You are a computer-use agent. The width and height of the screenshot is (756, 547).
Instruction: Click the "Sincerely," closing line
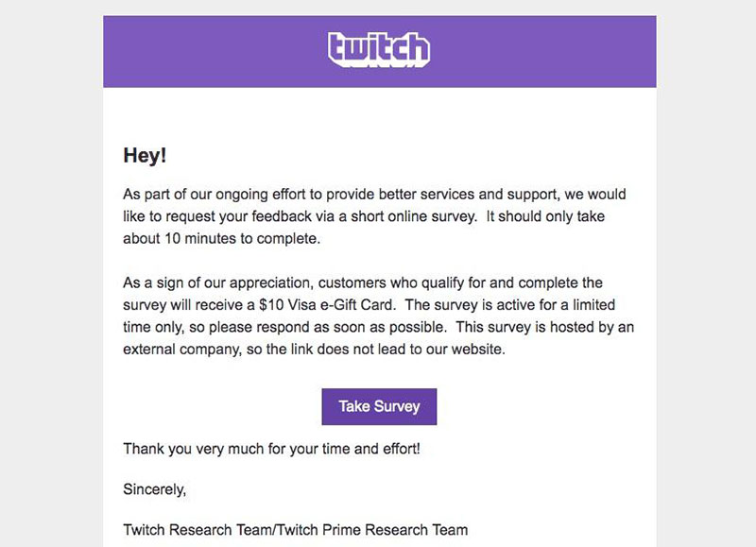tap(154, 489)
